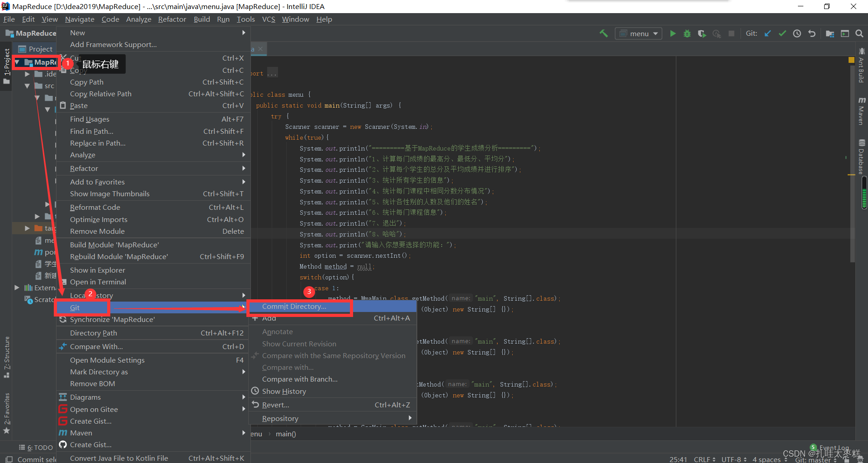Open Git show history clock icon
The height and width of the screenshot is (463, 868).
click(x=797, y=33)
